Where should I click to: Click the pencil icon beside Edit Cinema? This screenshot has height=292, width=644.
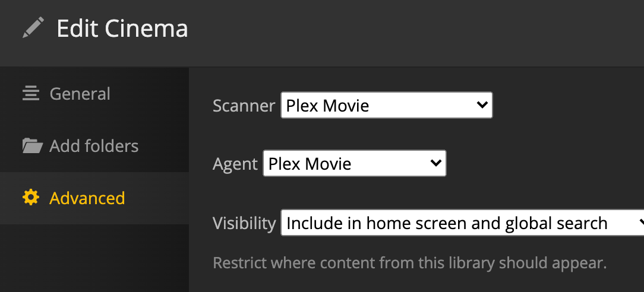point(33,28)
